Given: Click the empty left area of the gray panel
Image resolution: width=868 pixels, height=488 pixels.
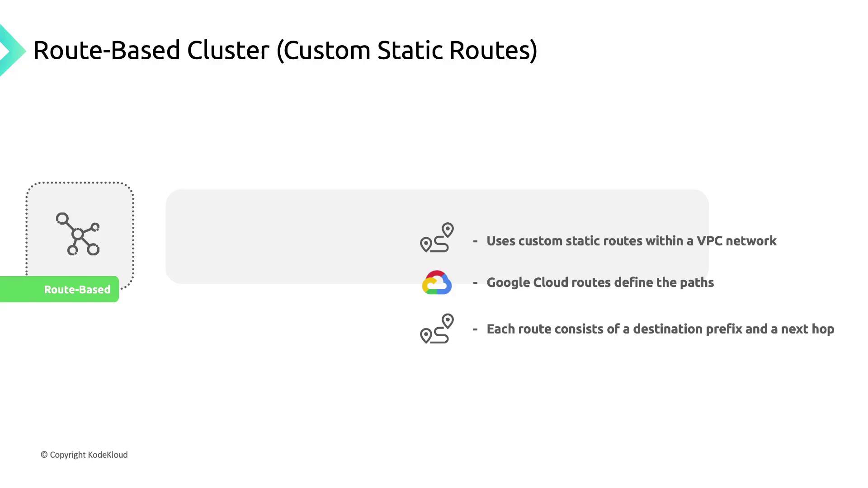Looking at the screenshot, I should point(271,236).
